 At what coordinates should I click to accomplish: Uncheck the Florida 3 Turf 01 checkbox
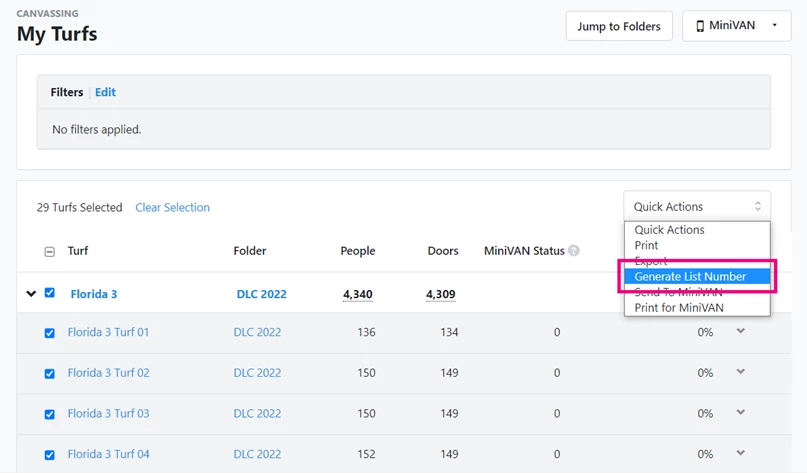49,333
